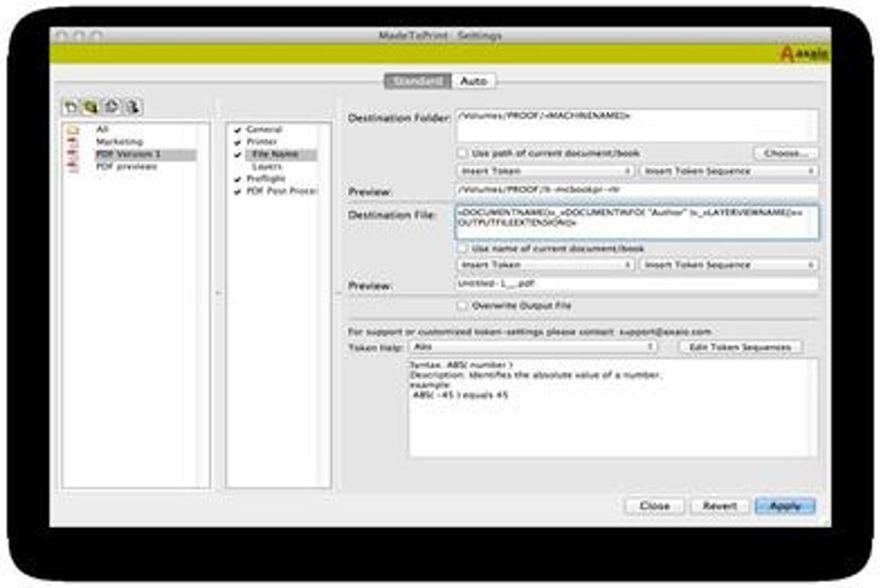Click the job icon beside PDF Version 1
Viewport: 880px width, 588px height.
point(73,154)
